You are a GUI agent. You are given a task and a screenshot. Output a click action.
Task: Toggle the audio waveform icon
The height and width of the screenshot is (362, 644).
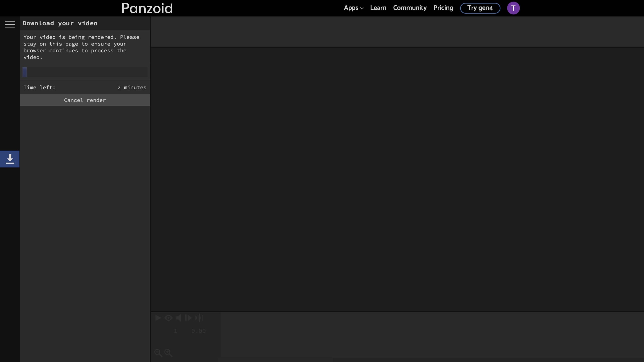click(x=199, y=318)
